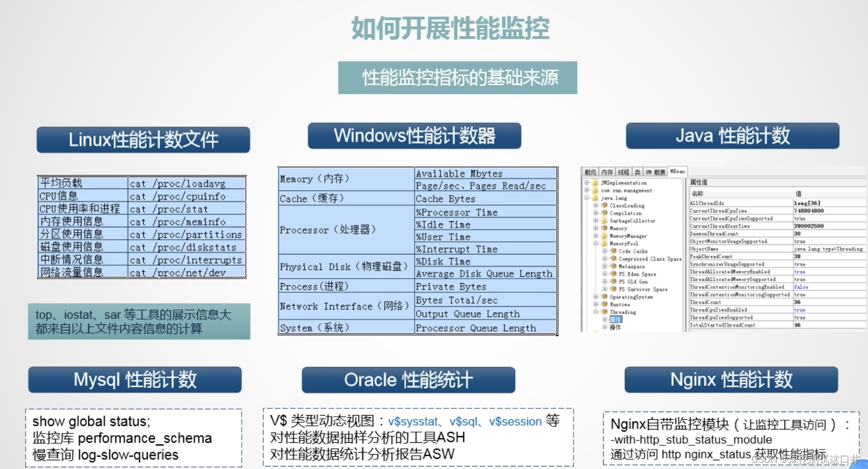The height and width of the screenshot is (469, 868).
Task: Switch to the 概览 tab
Action: (x=590, y=172)
